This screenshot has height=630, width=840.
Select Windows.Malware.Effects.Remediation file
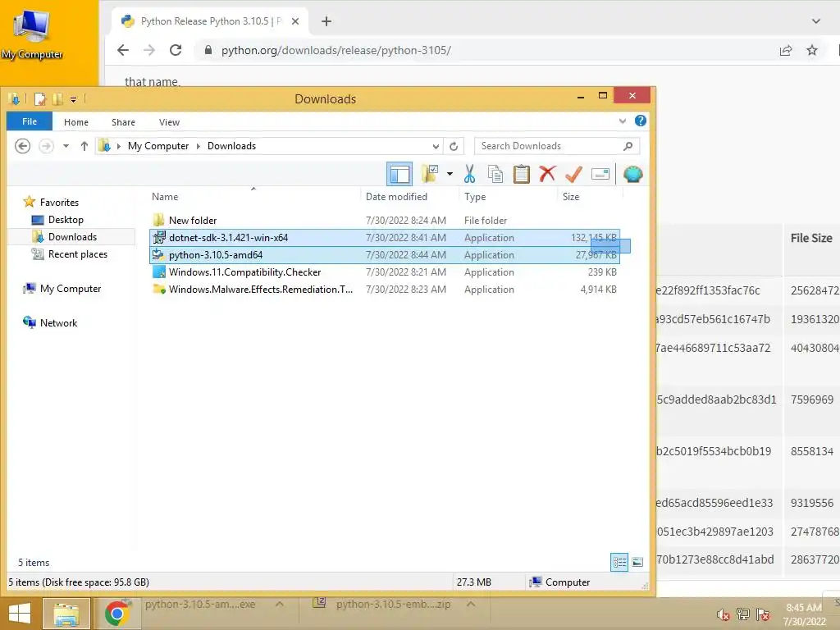click(x=385, y=289)
